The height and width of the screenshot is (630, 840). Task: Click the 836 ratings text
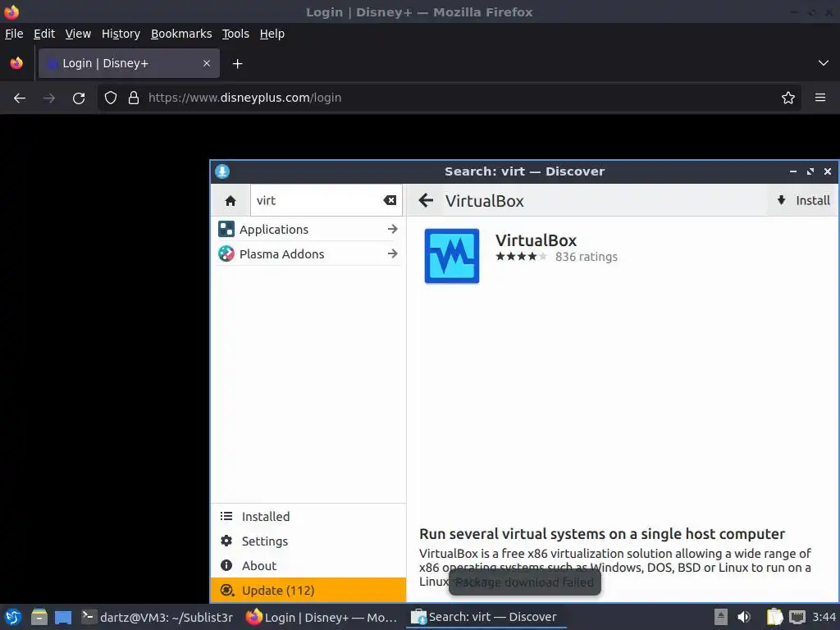586,257
